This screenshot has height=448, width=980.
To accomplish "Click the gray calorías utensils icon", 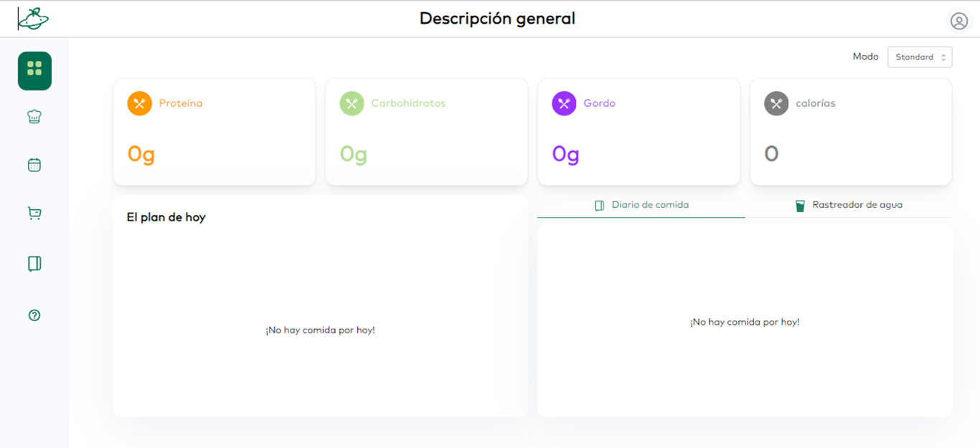I will point(776,103).
